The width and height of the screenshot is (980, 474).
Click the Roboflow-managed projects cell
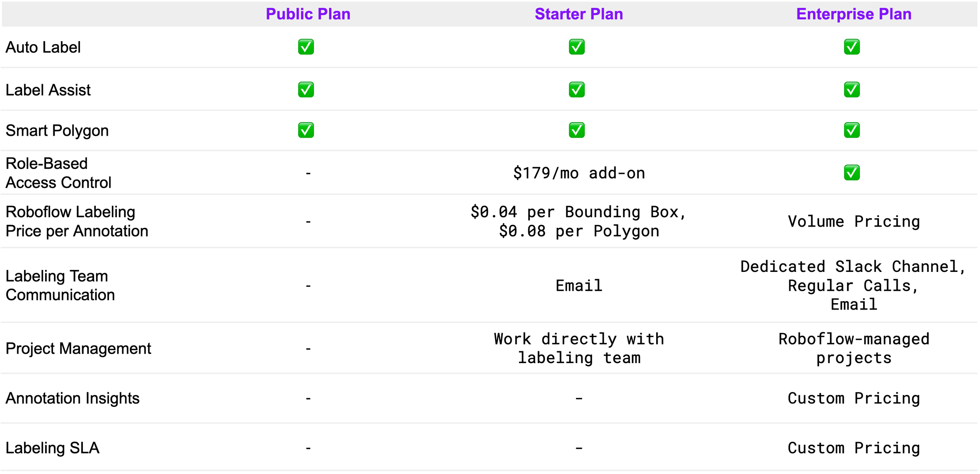pos(854,349)
